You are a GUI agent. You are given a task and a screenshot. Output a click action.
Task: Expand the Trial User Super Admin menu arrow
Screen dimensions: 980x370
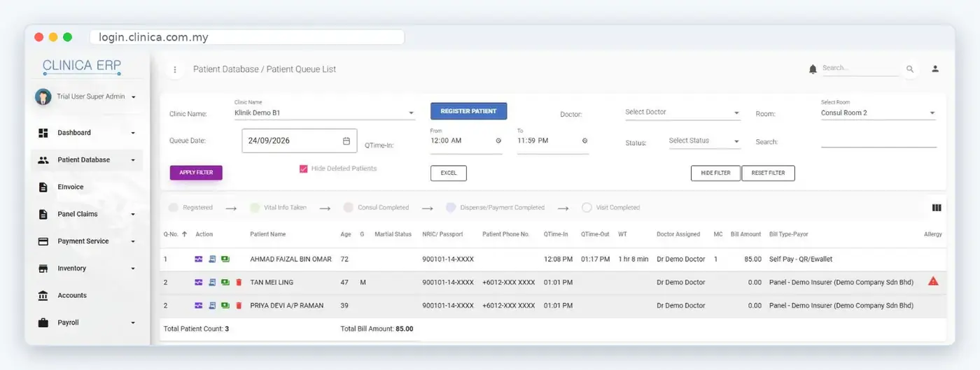coord(133,97)
